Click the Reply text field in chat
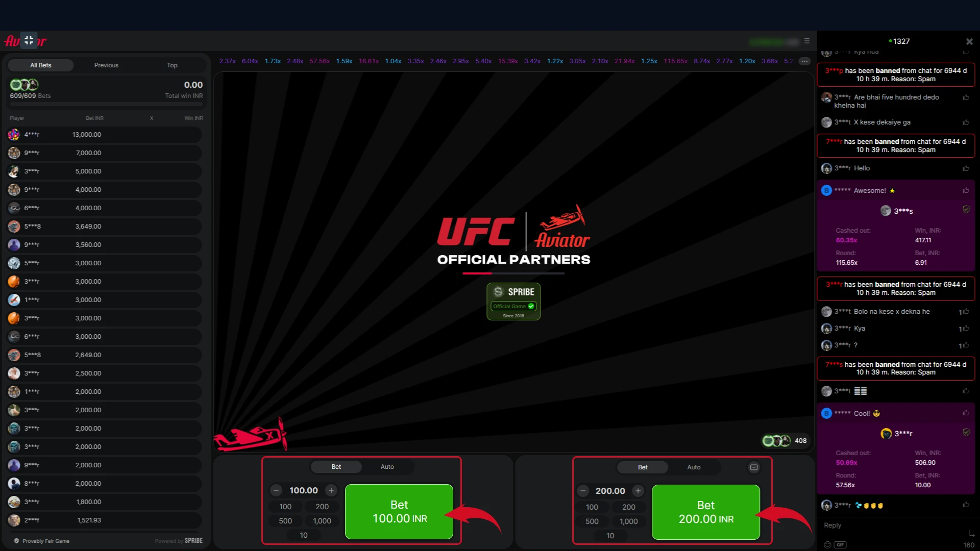980x551 pixels. point(868,525)
